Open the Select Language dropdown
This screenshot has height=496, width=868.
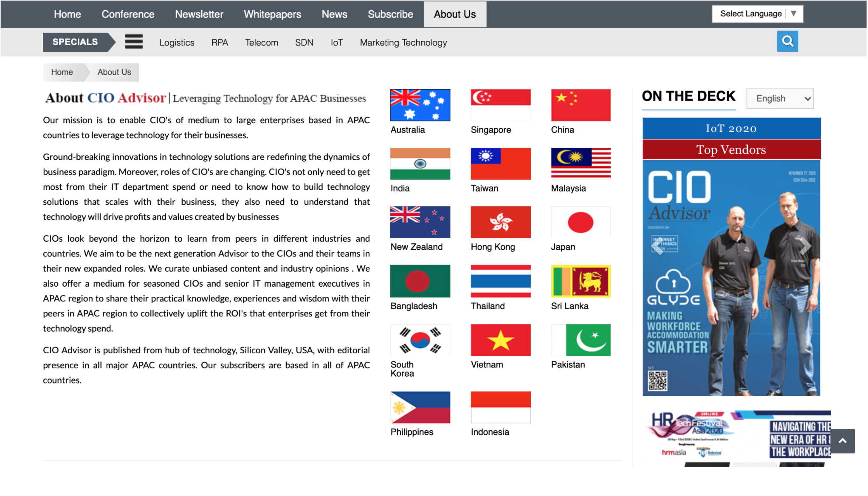point(757,14)
